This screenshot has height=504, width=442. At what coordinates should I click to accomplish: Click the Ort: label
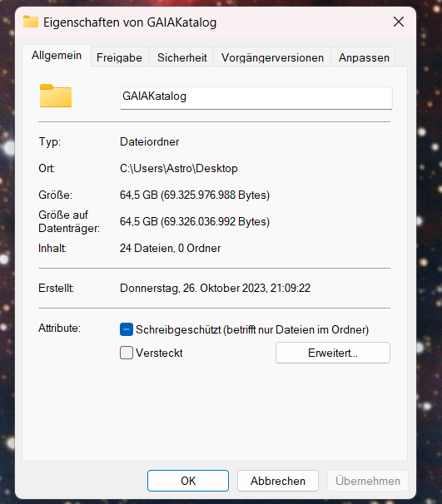coord(47,169)
